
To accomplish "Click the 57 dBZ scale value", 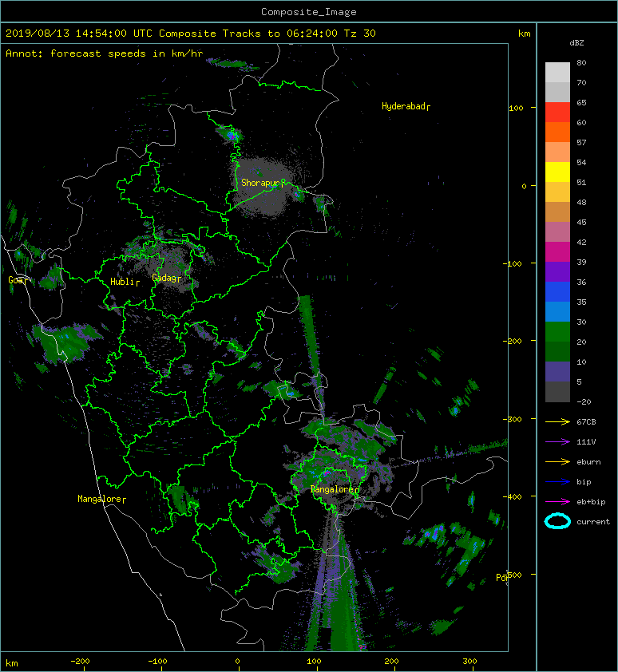I will pyautogui.click(x=581, y=142).
